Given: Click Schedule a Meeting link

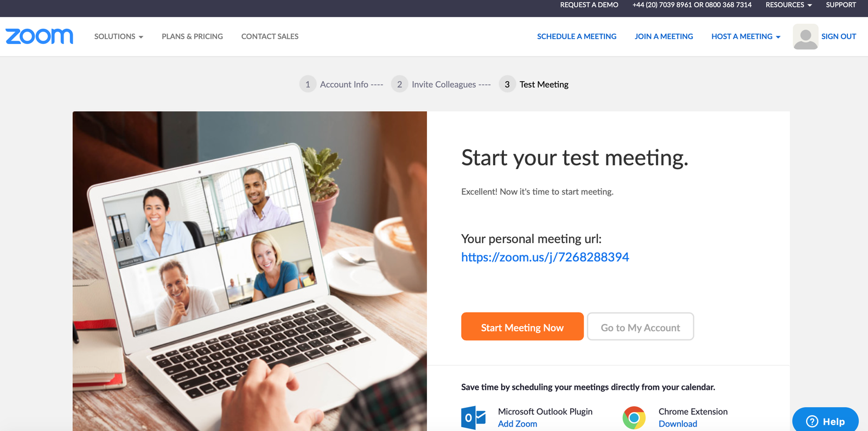Looking at the screenshot, I should click(x=577, y=36).
